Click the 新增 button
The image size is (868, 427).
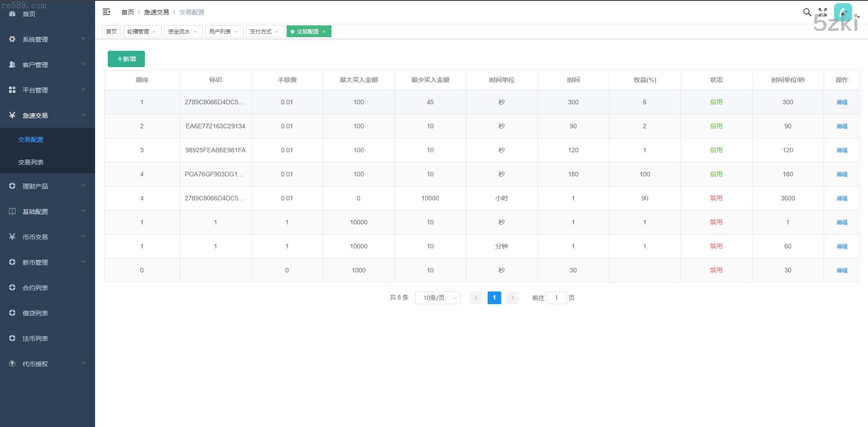126,59
